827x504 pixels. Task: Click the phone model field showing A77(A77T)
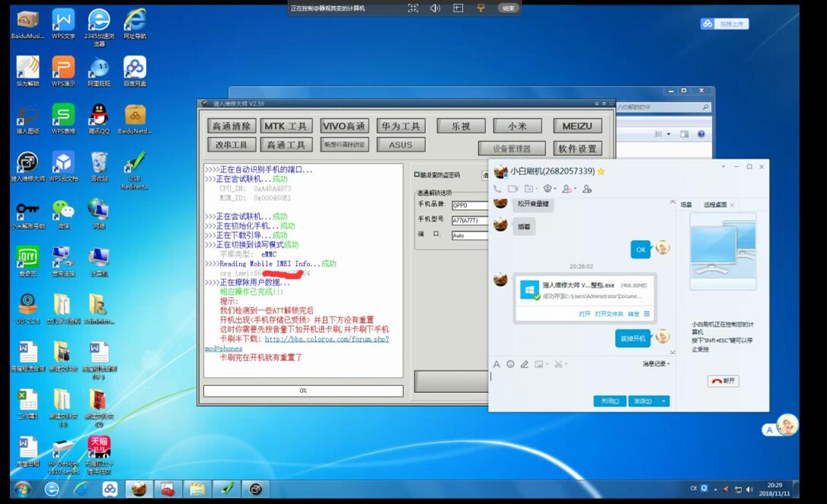(470, 220)
